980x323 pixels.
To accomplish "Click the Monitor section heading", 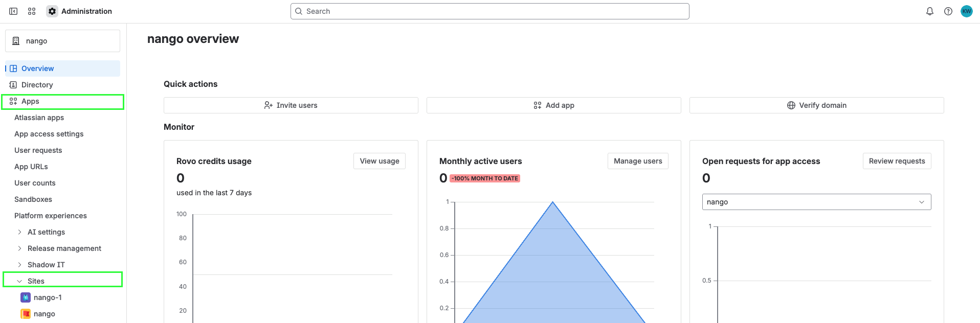I will tap(179, 127).
